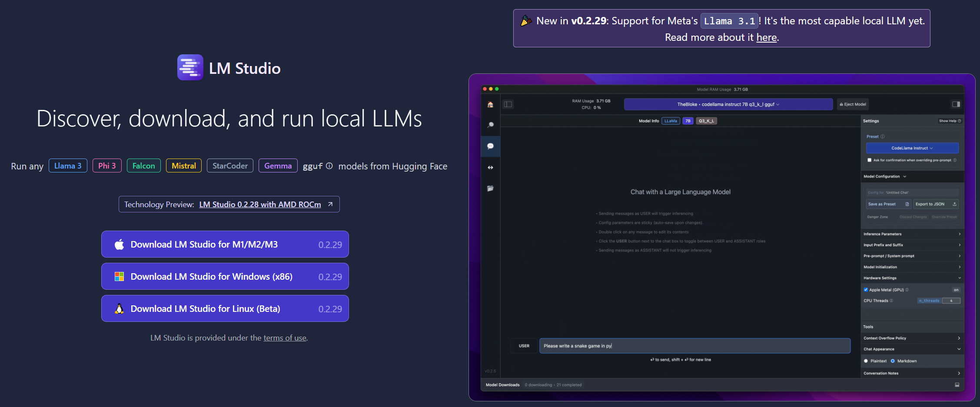Image resolution: width=980 pixels, height=407 pixels.
Task: Click the Apple logo on M1/M2/M3 download
Action: pos(119,244)
